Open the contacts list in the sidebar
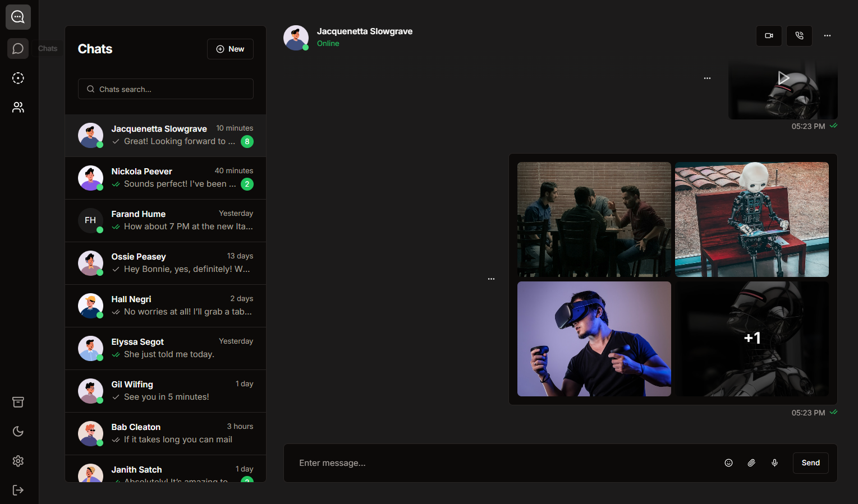This screenshot has height=504, width=858. [17, 107]
